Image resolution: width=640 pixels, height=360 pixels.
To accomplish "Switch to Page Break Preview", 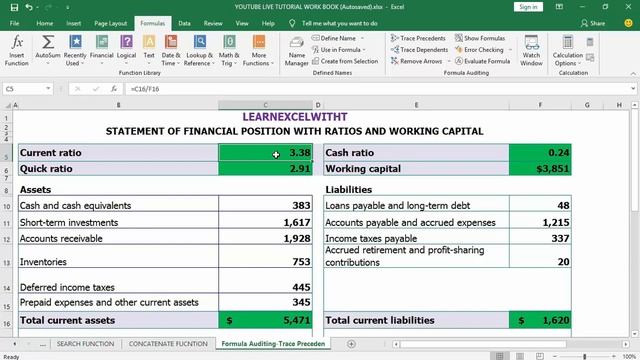I will [540, 356].
